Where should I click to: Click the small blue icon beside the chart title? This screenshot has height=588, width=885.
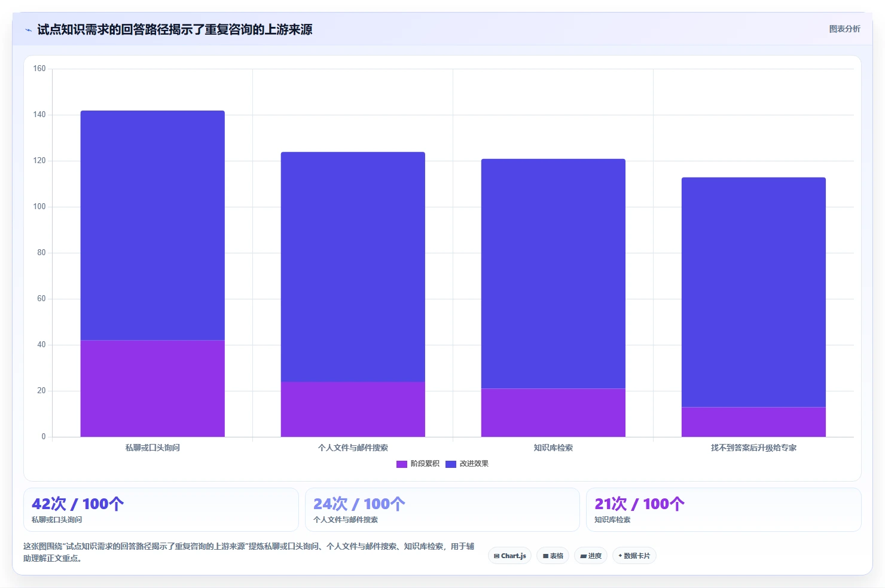click(28, 30)
